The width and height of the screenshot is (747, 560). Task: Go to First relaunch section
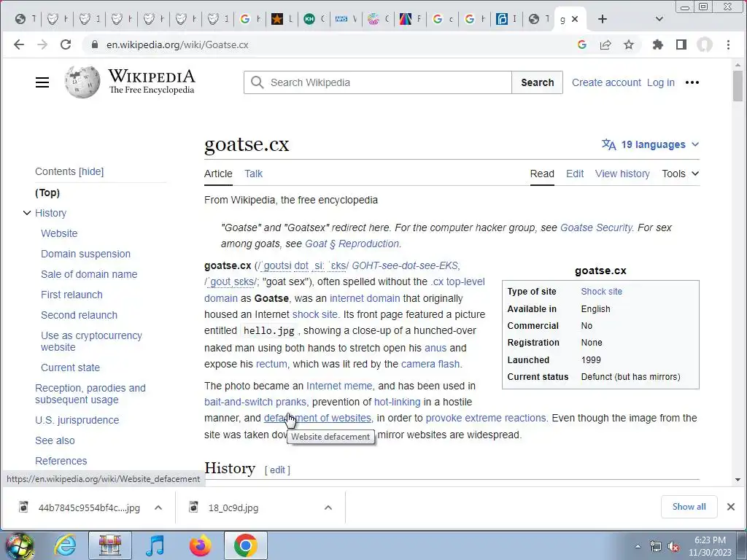click(x=71, y=295)
